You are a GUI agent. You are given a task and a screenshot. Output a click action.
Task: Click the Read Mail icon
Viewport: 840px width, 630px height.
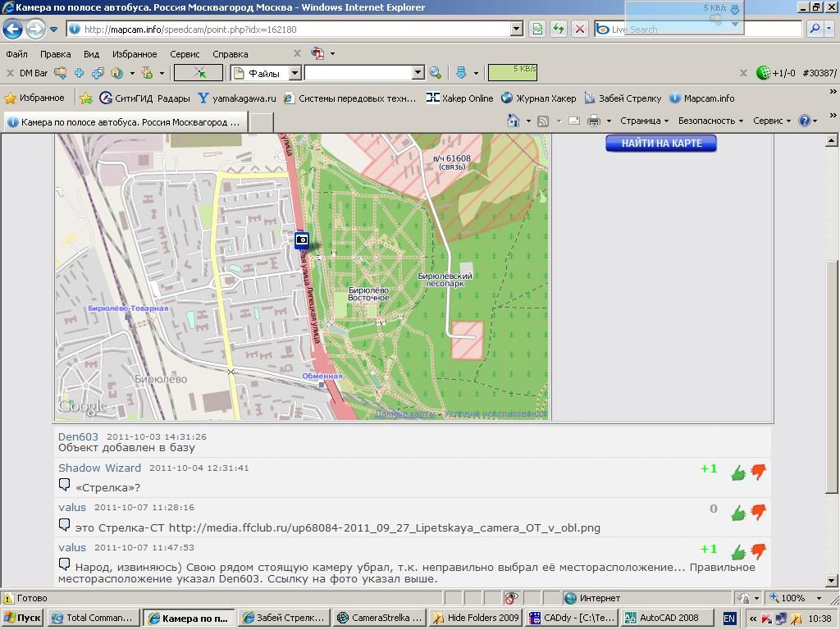pyautogui.click(x=573, y=121)
